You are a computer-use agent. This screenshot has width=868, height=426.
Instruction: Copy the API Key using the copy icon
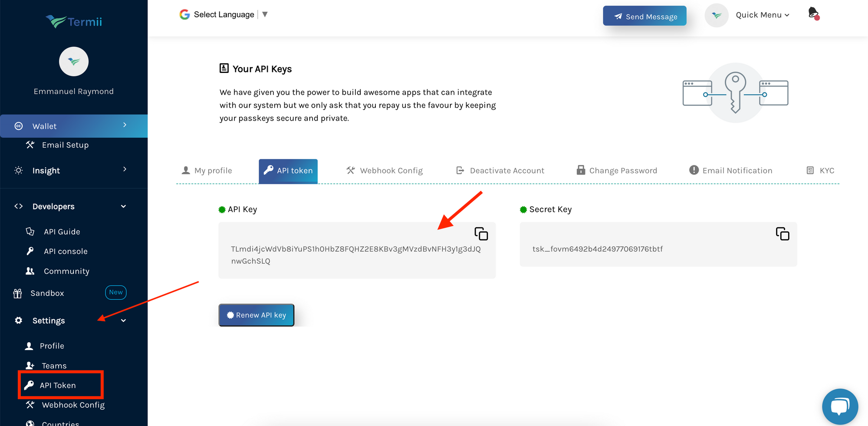(481, 233)
